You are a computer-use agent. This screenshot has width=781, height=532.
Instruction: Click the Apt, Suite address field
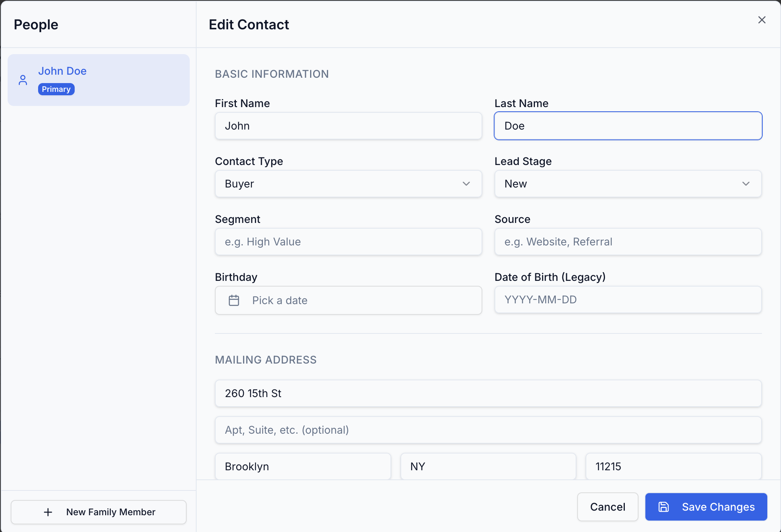tap(488, 430)
